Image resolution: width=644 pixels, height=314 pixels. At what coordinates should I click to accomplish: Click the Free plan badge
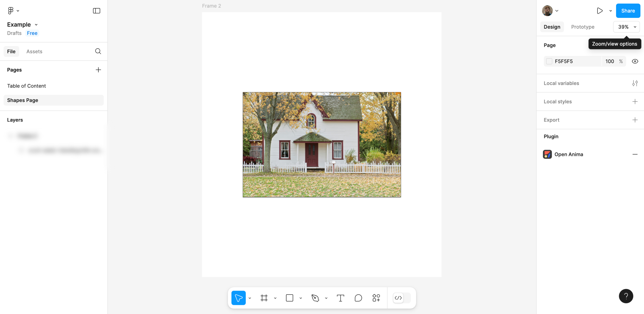[32, 33]
